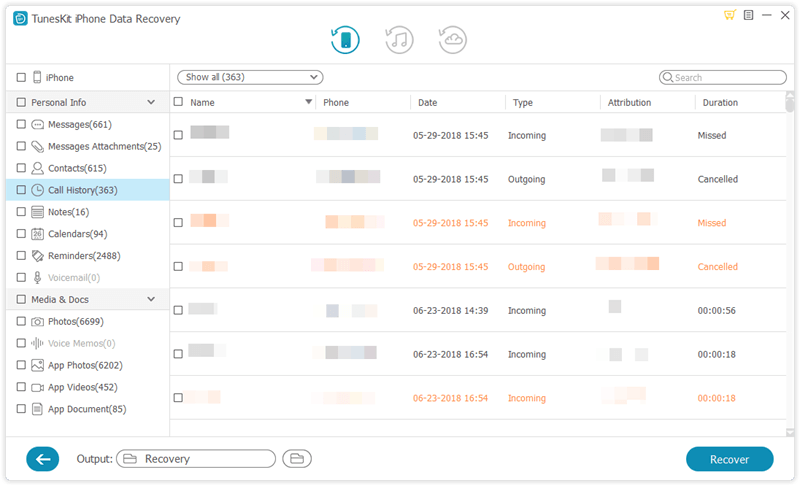Click the search magnifier icon
This screenshot has height=486, width=800.
[668, 78]
